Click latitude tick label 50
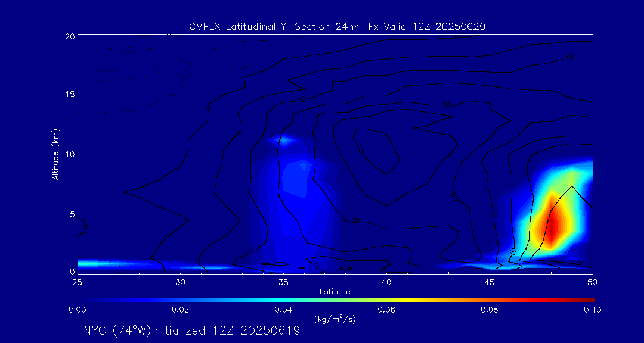Image resolution: width=644 pixels, height=343 pixels. tap(593, 282)
